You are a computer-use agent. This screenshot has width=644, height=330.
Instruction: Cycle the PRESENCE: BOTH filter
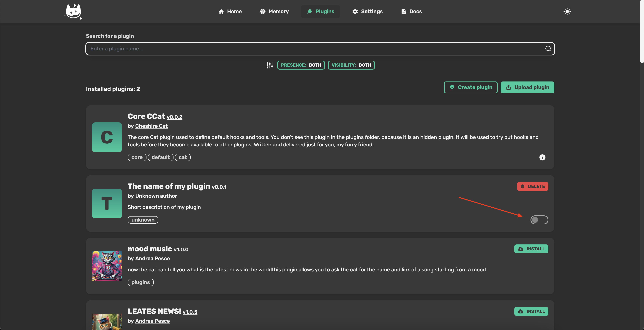point(301,65)
